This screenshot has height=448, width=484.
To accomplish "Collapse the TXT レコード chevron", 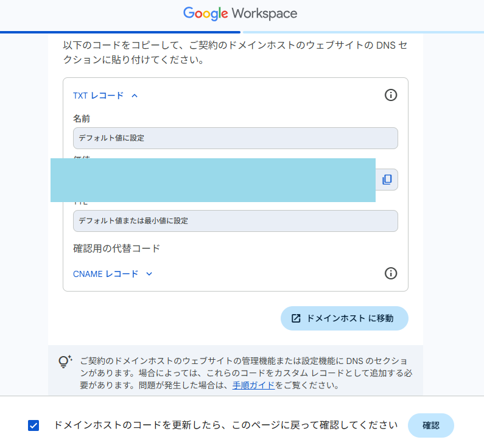I will [135, 96].
